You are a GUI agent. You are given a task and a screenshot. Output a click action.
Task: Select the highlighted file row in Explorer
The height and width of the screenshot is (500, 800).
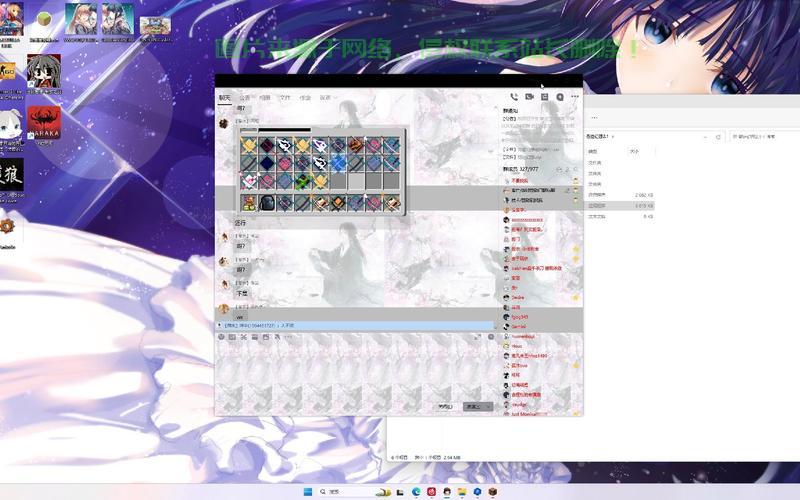pos(620,206)
